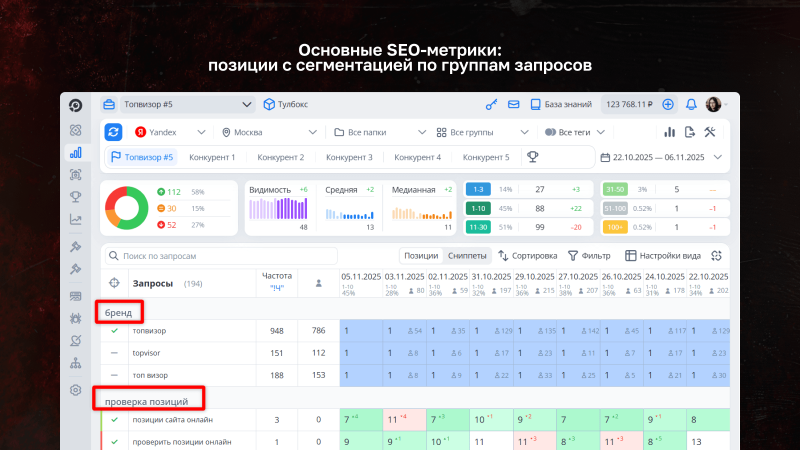Refresh positions with blue refresh button
This screenshot has width=800, height=450.
pyautogui.click(x=113, y=132)
